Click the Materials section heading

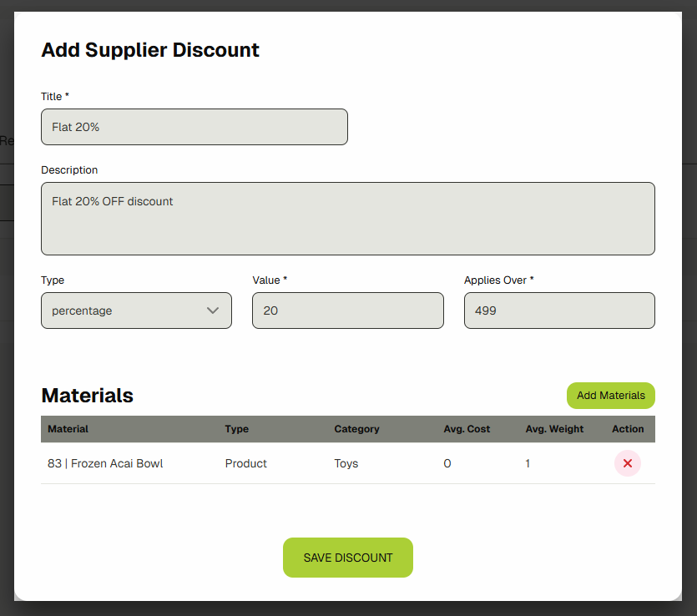pyautogui.click(x=87, y=396)
